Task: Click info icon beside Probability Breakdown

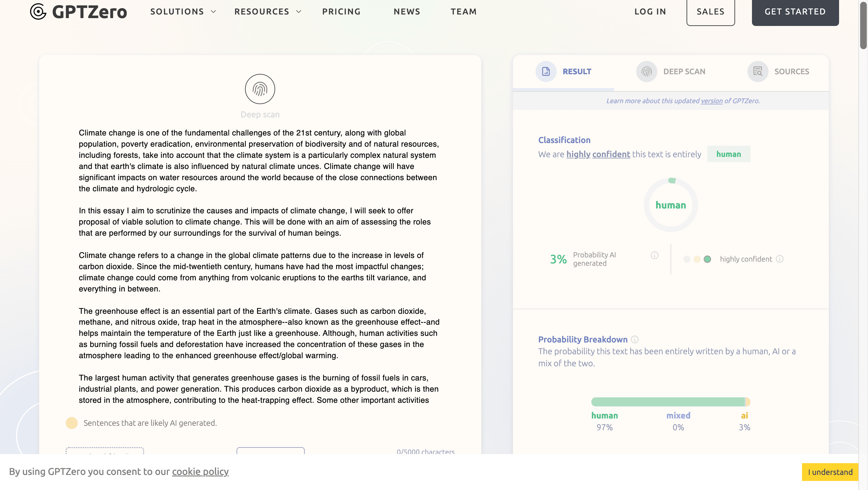Action: 634,340
